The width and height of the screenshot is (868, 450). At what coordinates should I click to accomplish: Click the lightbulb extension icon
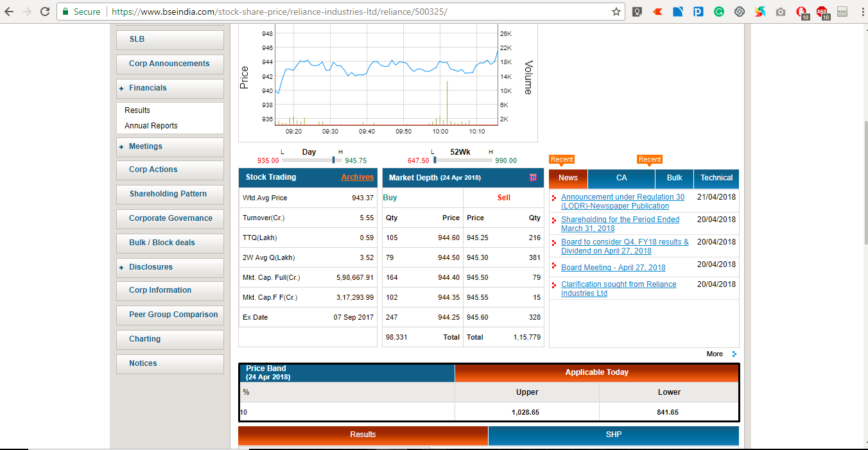coord(637,12)
